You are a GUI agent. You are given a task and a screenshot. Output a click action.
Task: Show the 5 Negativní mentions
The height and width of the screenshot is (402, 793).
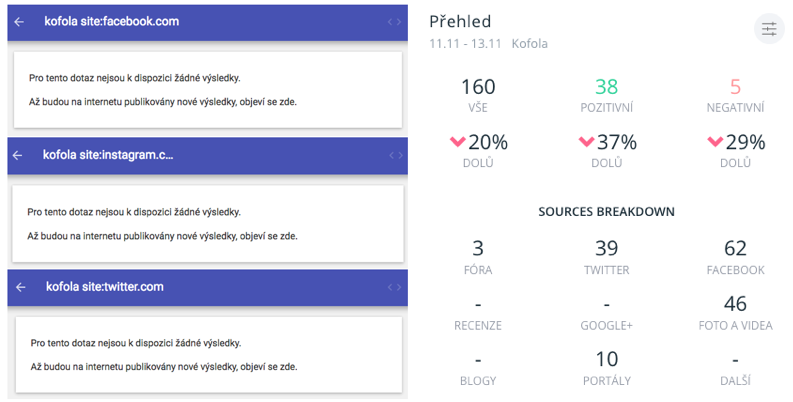click(x=735, y=87)
